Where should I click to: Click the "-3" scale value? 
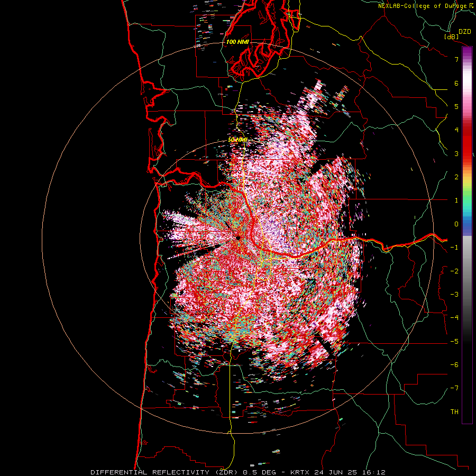[454, 295]
